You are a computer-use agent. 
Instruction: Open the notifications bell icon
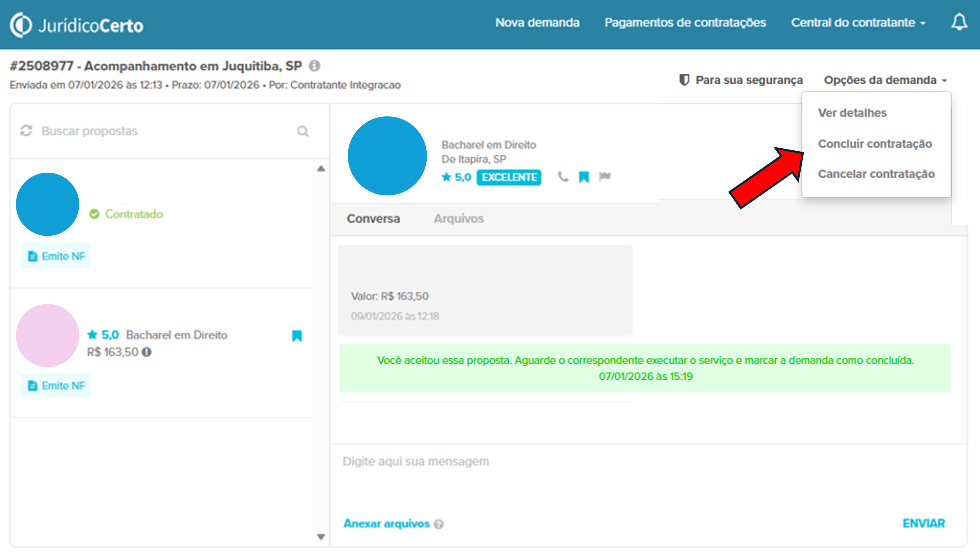(x=959, y=22)
